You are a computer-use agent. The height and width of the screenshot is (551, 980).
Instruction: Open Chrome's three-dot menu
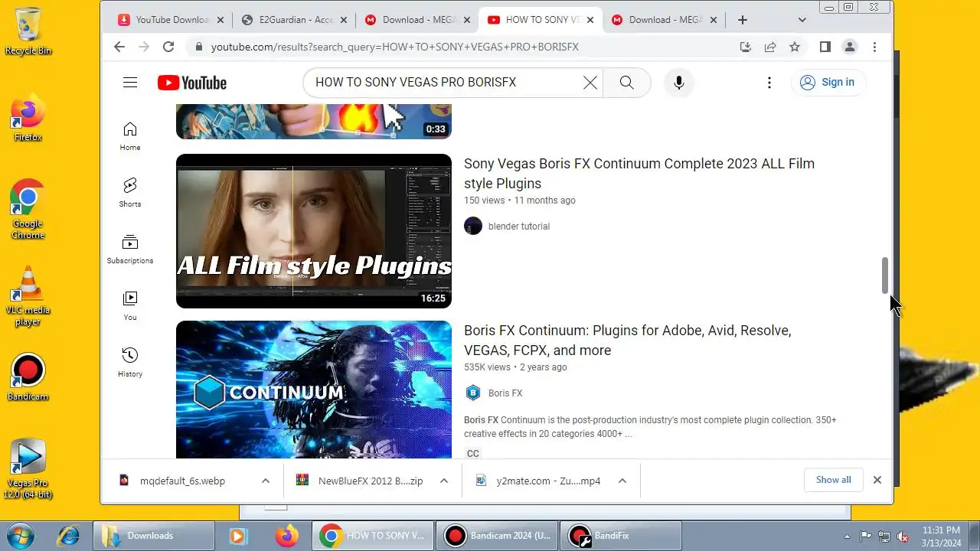coord(874,47)
